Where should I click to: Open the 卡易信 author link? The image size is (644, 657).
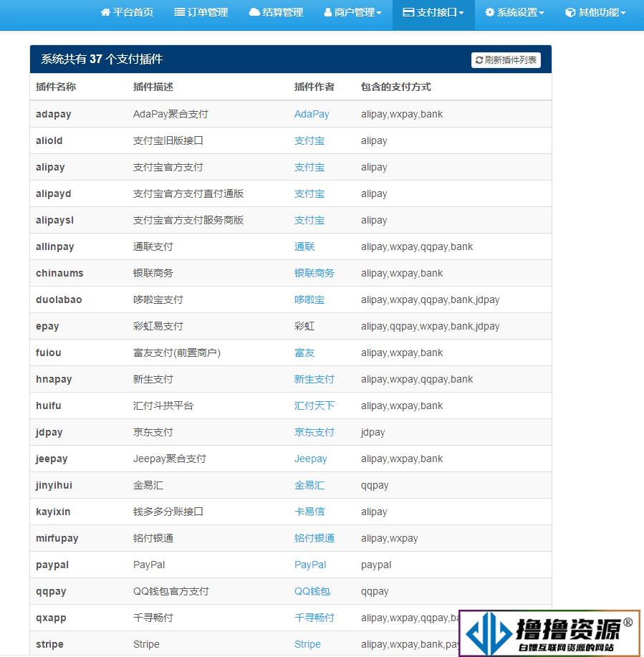309,512
